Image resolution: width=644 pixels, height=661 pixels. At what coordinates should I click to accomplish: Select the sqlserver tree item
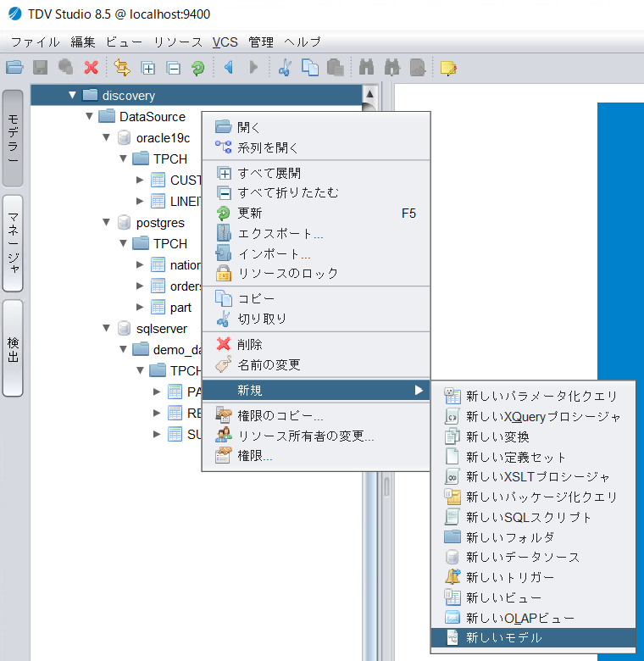[161, 329]
